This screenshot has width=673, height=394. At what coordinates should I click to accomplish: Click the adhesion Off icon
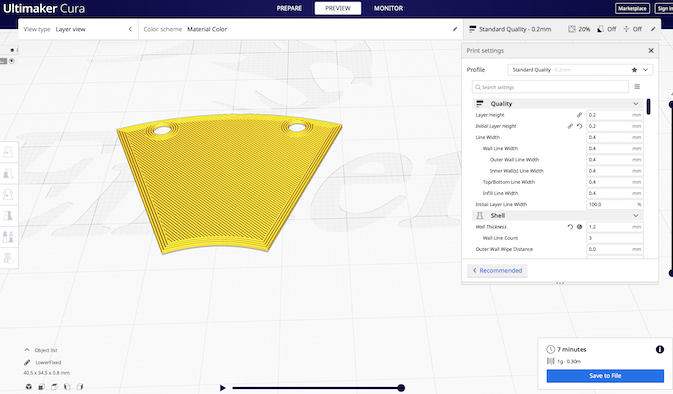click(x=626, y=29)
